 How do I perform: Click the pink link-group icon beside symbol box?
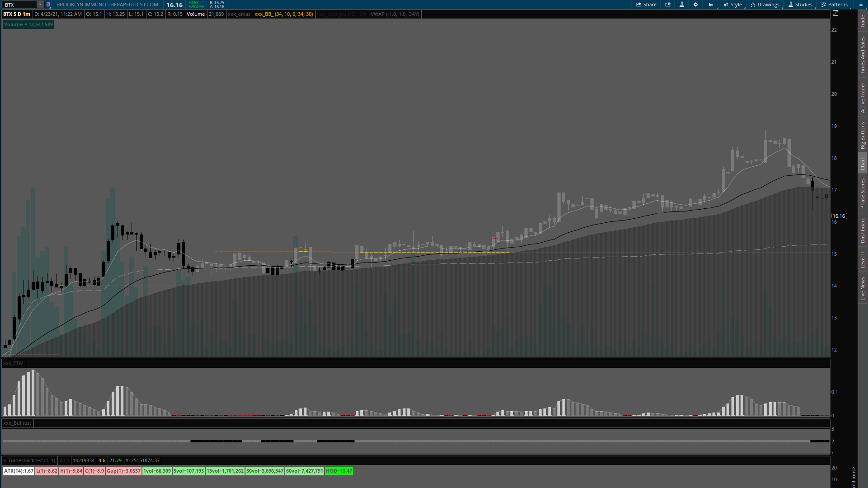[x=47, y=5]
